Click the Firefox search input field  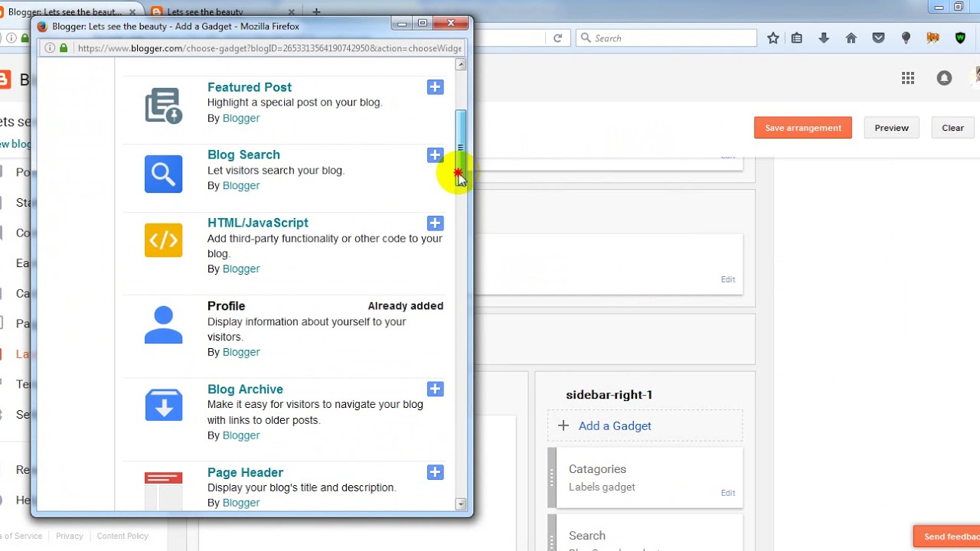click(666, 38)
